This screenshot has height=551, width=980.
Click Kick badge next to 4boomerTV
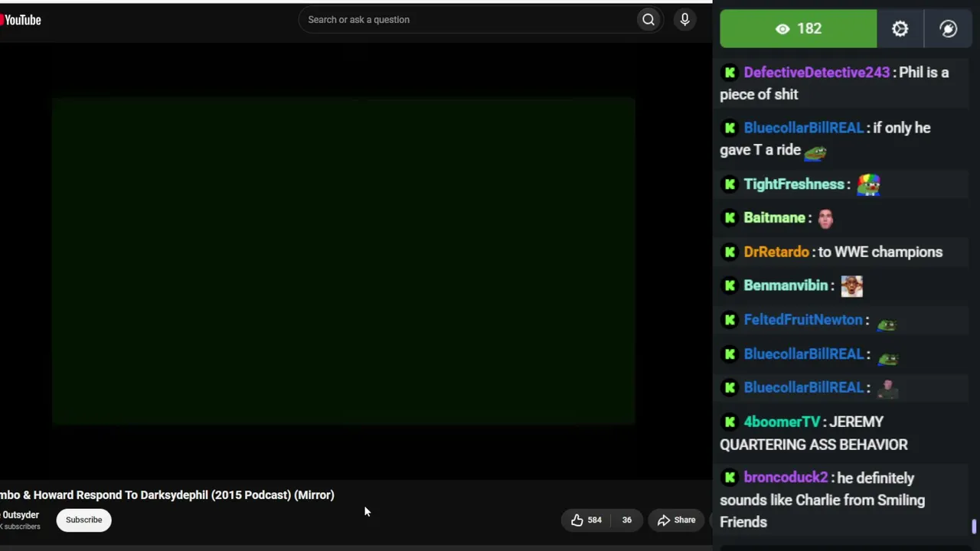pos(730,422)
